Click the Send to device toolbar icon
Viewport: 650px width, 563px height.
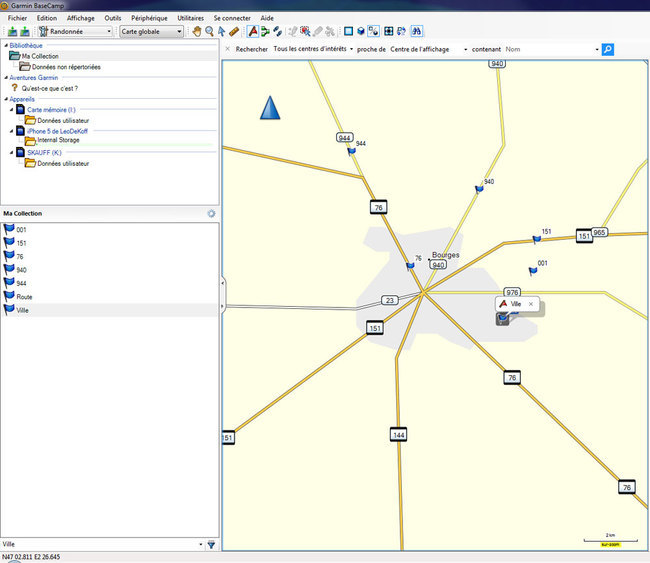[13, 31]
